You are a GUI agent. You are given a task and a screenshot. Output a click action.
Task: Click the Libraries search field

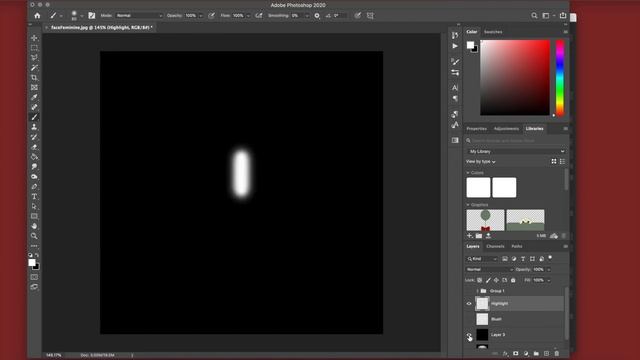click(x=516, y=140)
